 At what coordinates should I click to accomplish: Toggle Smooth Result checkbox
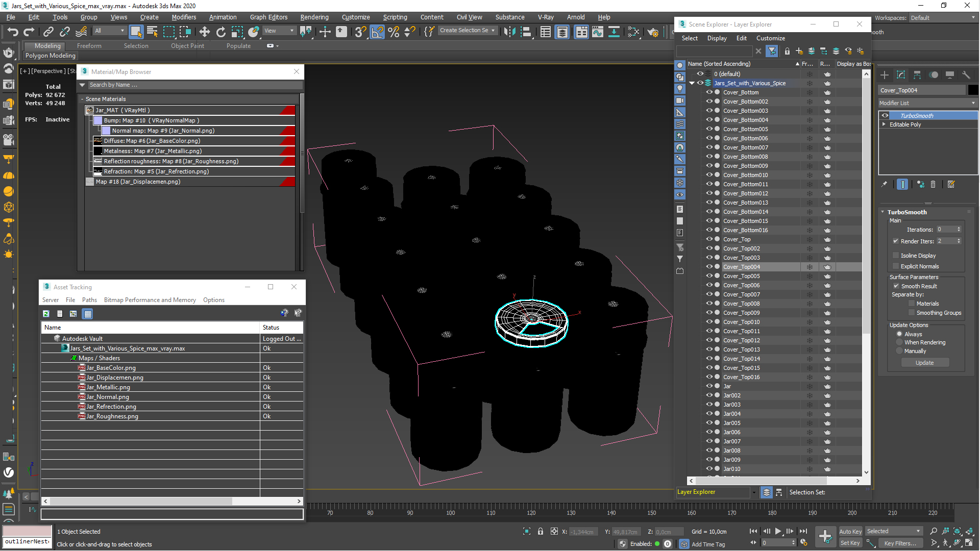coord(896,286)
